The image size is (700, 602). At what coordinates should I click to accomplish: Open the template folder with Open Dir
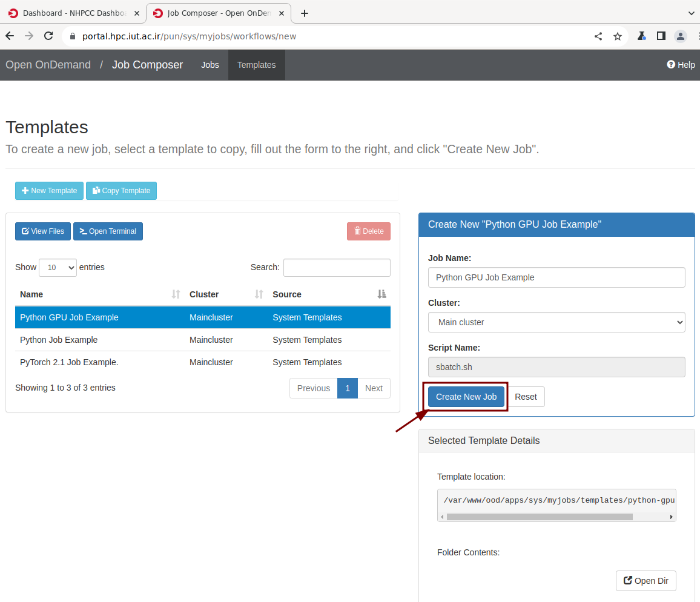pos(646,581)
